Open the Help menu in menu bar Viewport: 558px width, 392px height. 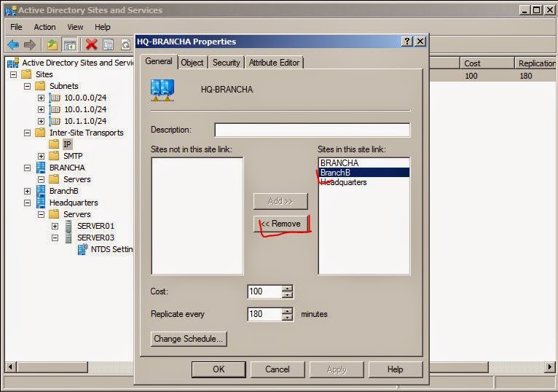[102, 27]
